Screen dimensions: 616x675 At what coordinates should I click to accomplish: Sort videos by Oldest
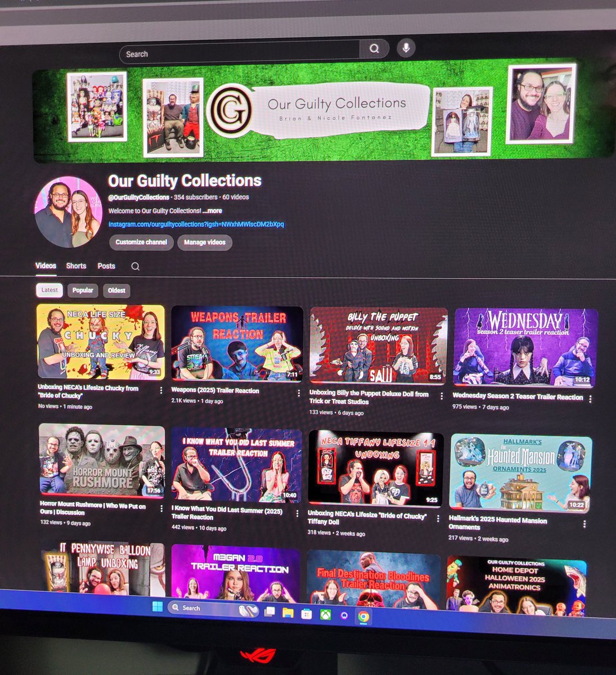pos(116,290)
